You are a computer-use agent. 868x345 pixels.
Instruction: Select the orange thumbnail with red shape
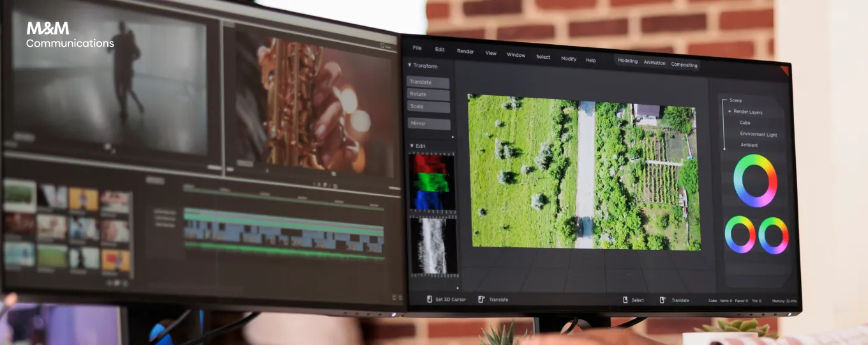click(116, 259)
